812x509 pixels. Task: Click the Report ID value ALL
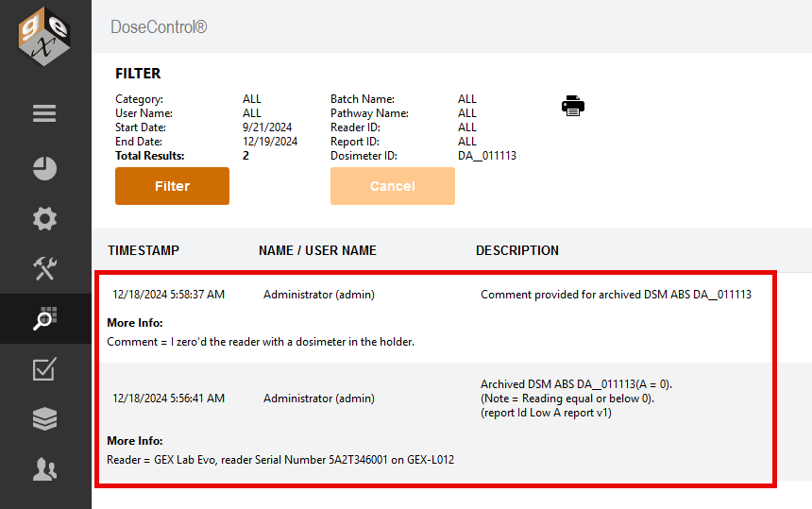tap(467, 142)
